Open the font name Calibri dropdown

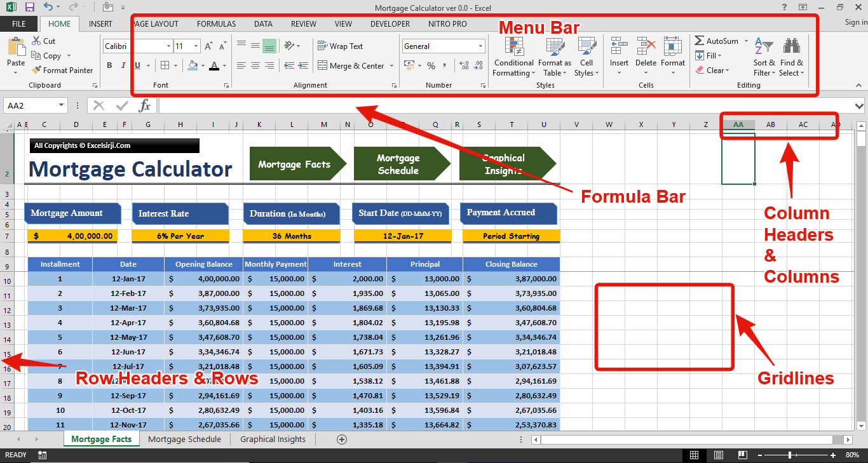(168, 46)
